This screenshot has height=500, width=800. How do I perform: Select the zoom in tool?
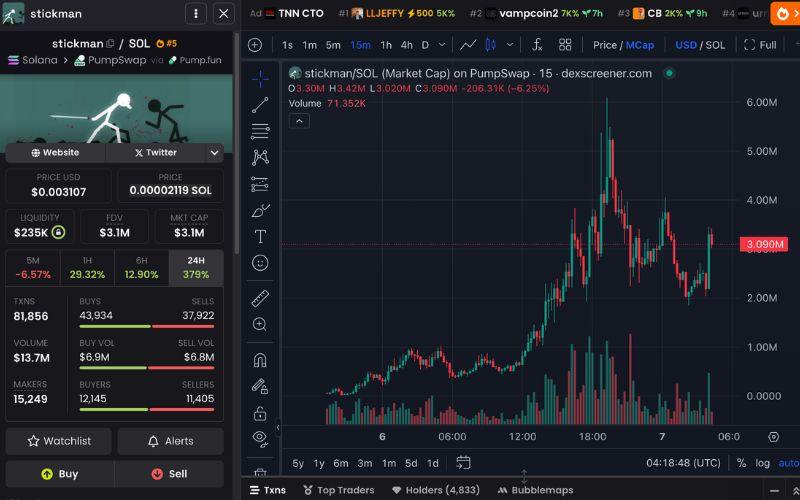pyautogui.click(x=260, y=324)
